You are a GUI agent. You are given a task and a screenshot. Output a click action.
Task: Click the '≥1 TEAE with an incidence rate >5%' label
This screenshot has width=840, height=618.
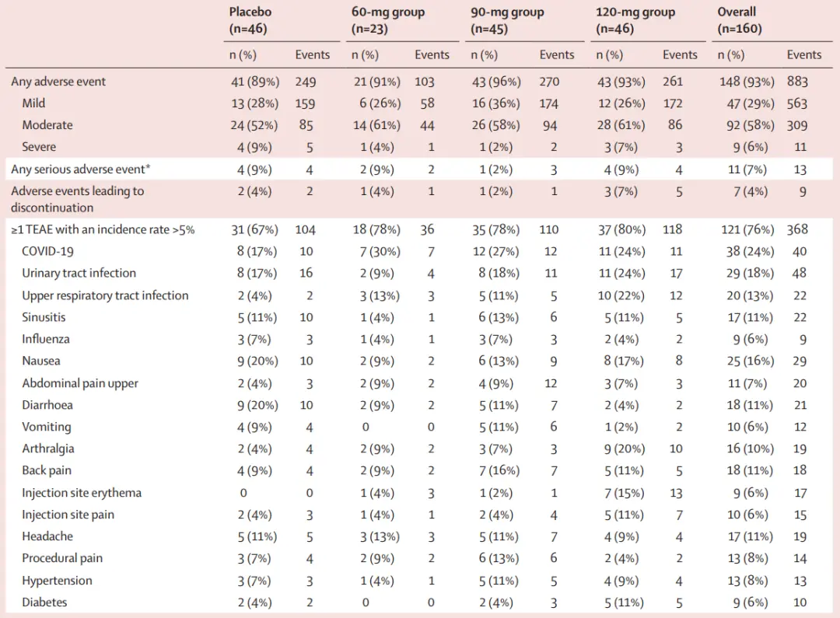click(103, 229)
